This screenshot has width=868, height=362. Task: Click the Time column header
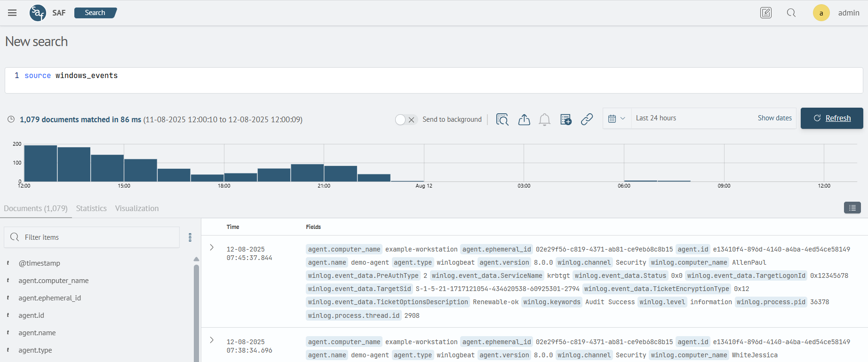(x=233, y=227)
